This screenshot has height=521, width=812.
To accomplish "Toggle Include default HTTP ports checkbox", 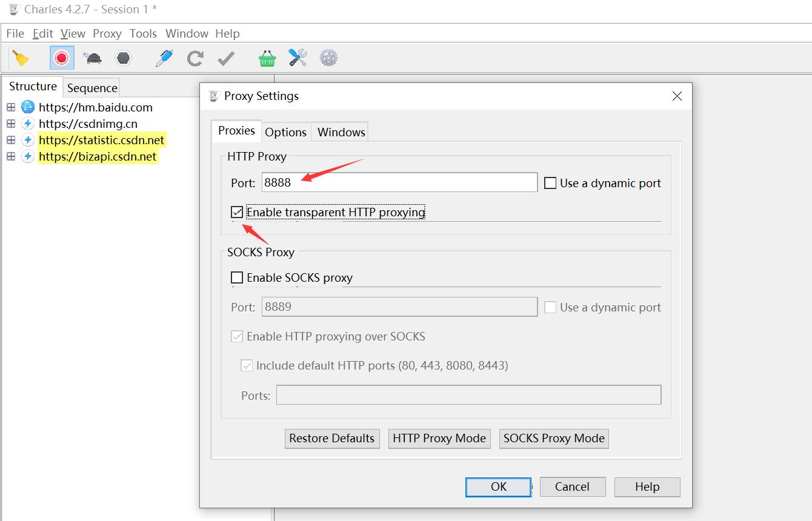I will click(x=247, y=365).
